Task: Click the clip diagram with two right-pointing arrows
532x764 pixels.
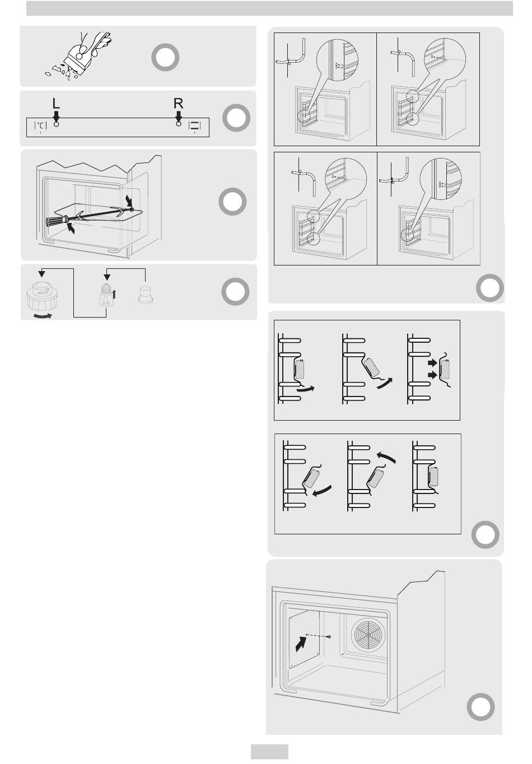Action: tap(430, 369)
